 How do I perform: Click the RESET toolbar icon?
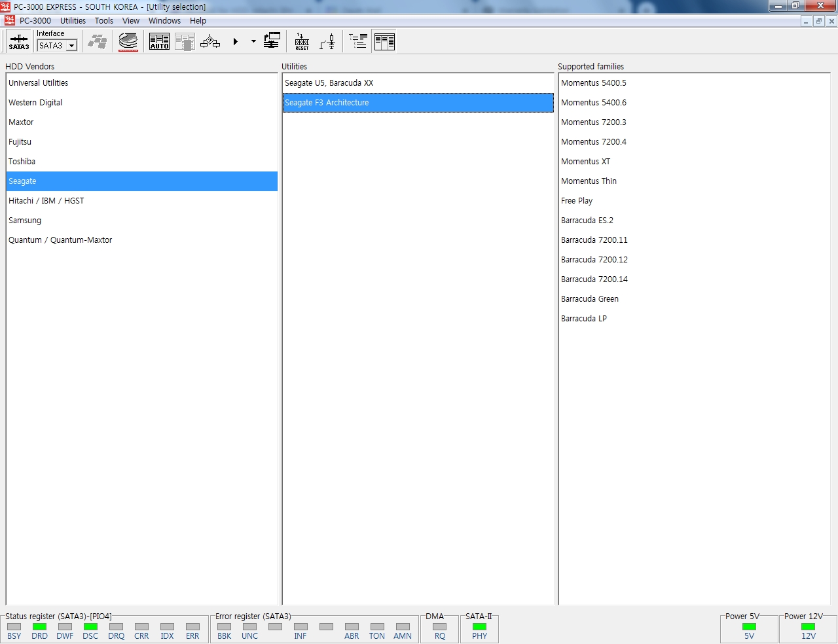pos(302,42)
